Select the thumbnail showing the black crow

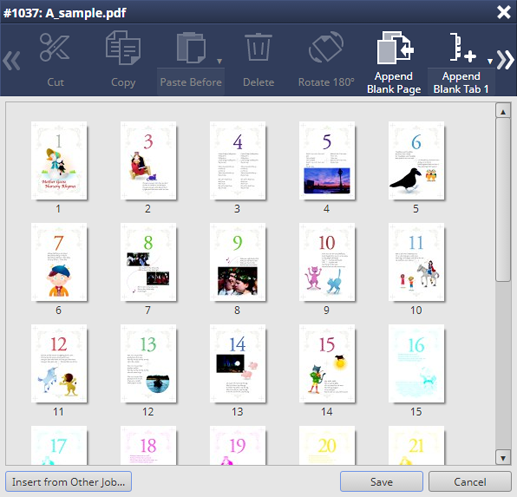pyautogui.click(x=416, y=161)
